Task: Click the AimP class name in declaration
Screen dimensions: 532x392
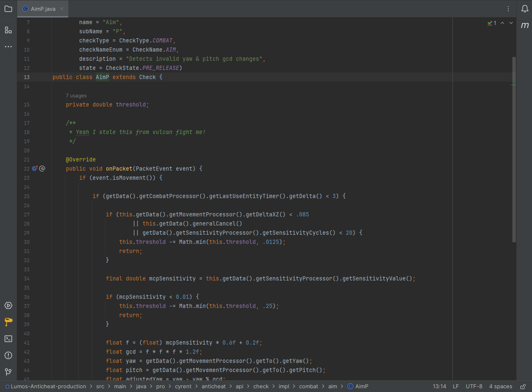Action: pos(102,77)
